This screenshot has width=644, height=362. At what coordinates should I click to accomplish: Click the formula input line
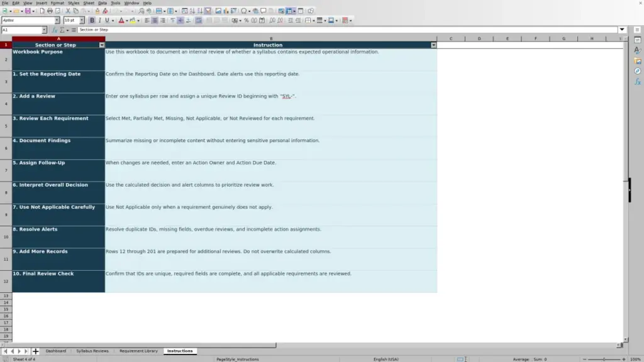pyautogui.click(x=347, y=30)
